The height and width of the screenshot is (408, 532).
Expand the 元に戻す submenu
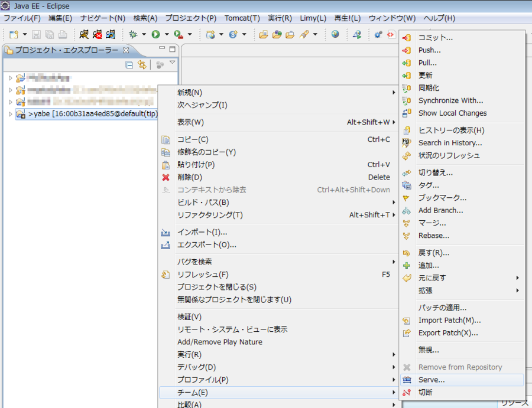[462, 278]
